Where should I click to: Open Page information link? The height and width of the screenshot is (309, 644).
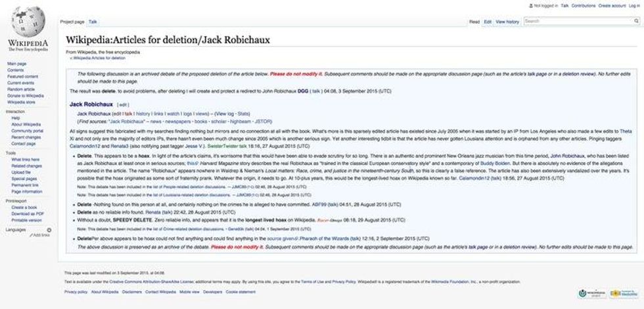click(27, 191)
